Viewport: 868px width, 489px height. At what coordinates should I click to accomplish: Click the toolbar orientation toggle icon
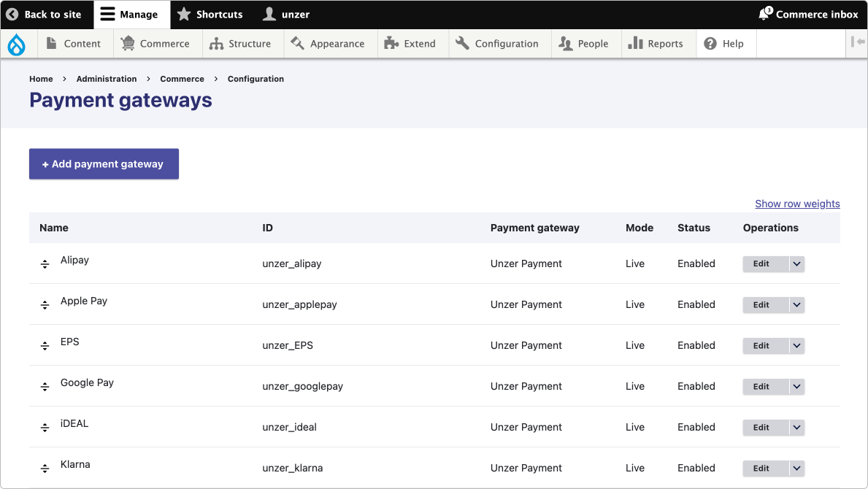pos(858,42)
